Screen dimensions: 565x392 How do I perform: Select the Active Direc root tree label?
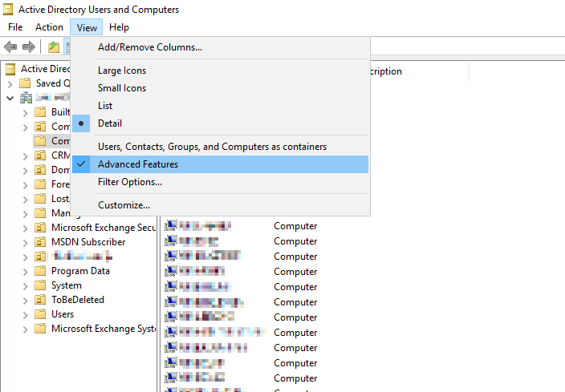point(45,69)
